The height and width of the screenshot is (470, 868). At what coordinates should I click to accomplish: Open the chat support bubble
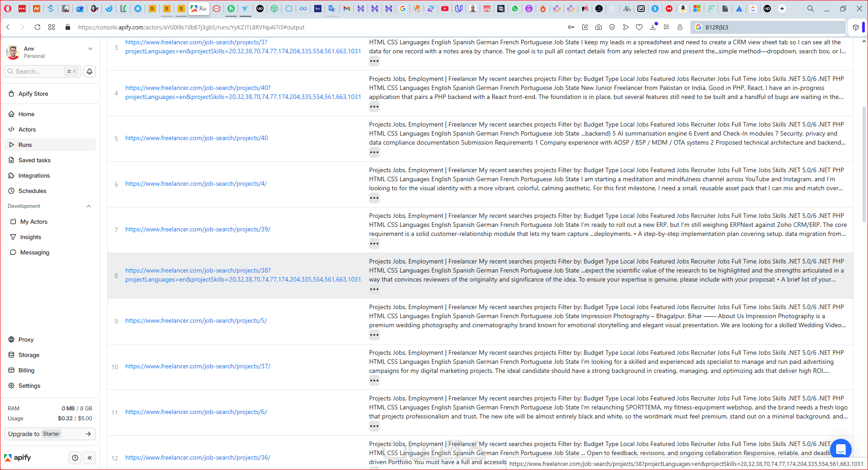pyautogui.click(x=841, y=449)
